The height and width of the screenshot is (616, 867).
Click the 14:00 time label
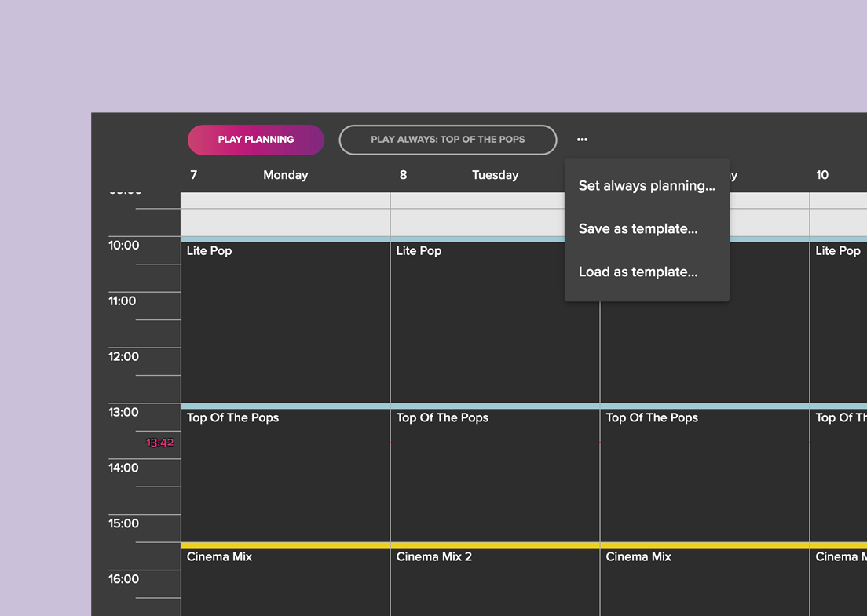[123, 468]
